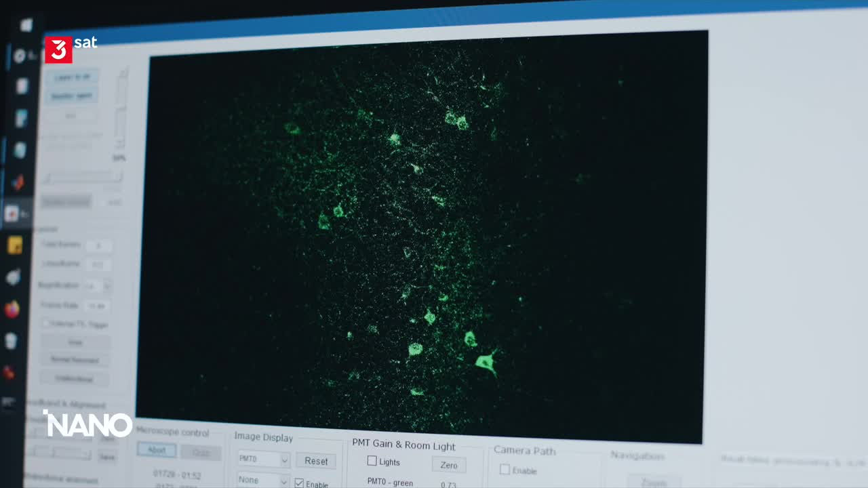Click the Zoom button under Navigation

click(x=653, y=482)
